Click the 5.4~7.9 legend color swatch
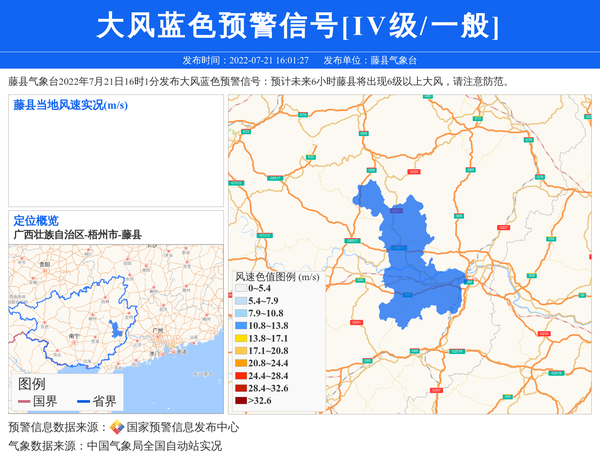 [241, 301]
